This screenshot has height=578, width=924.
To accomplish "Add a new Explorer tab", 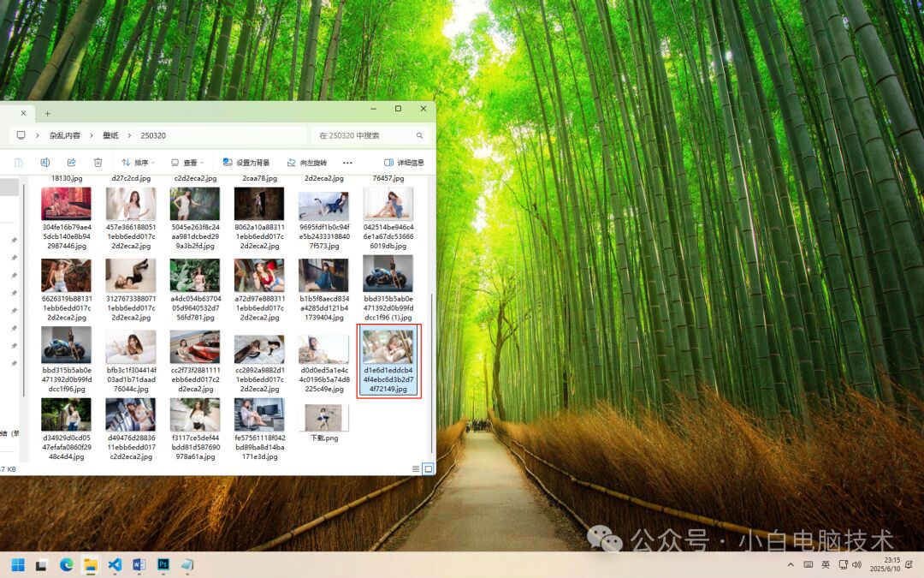I will (x=47, y=113).
